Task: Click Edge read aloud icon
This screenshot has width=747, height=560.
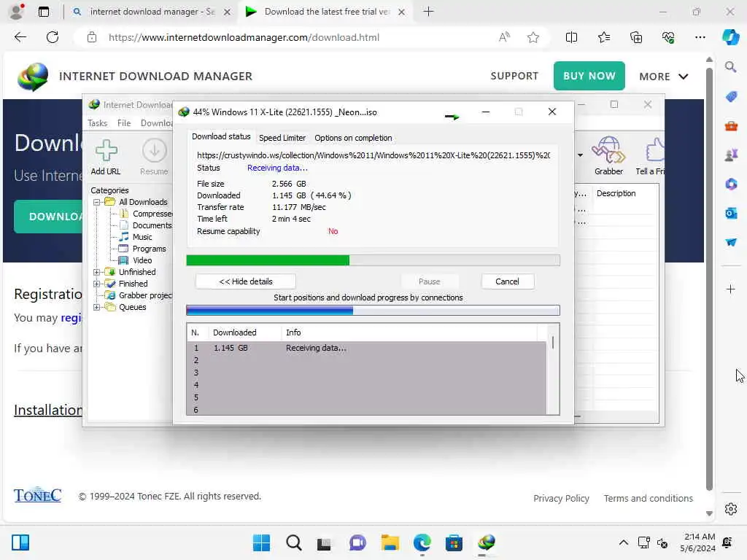Action: pyautogui.click(x=504, y=37)
